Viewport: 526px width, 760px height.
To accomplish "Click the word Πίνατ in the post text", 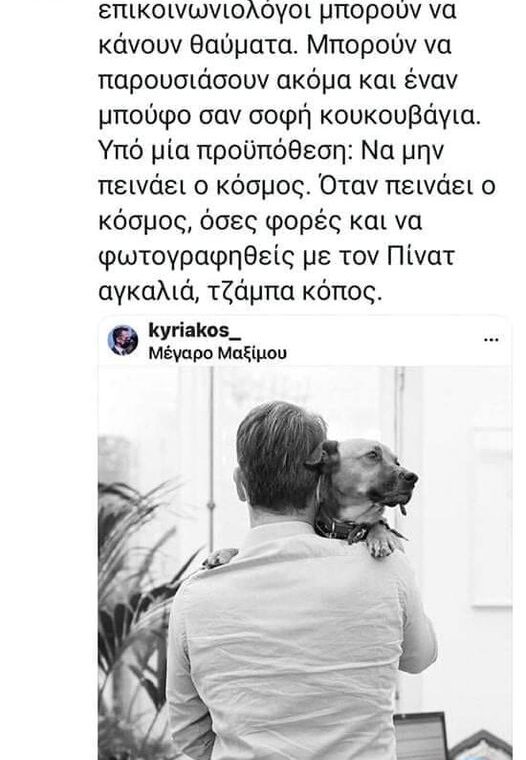I will click(420, 256).
